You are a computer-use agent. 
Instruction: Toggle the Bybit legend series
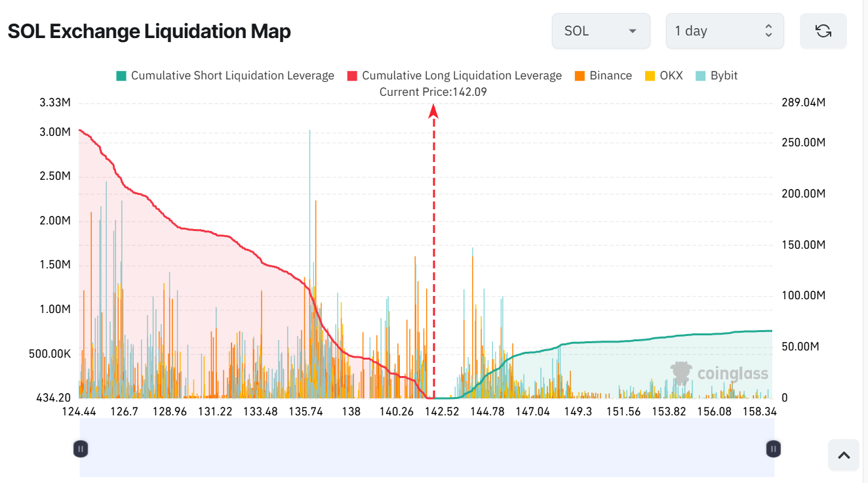(x=716, y=75)
